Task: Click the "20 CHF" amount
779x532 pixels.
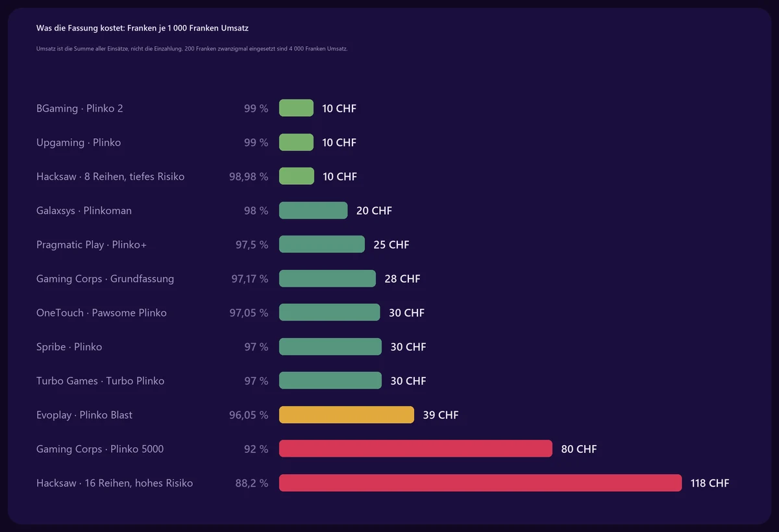Action: (x=374, y=211)
